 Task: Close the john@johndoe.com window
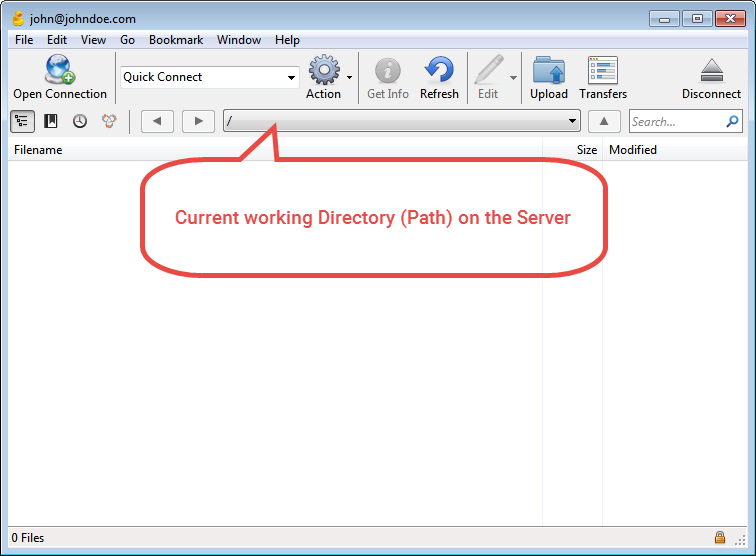[730, 19]
